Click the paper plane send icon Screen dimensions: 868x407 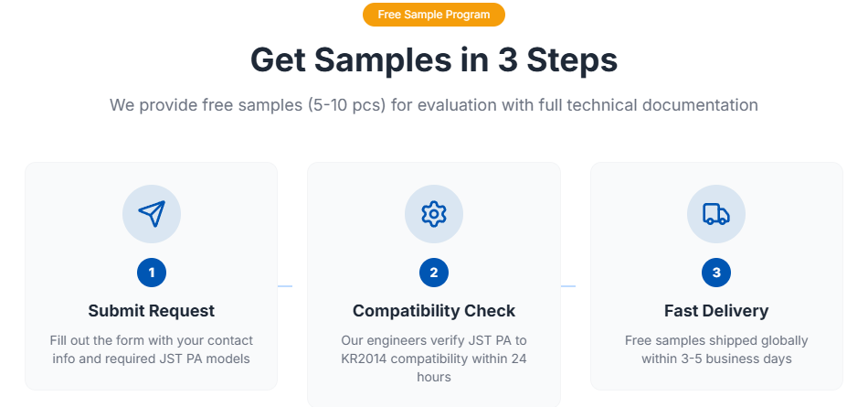pos(152,214)
